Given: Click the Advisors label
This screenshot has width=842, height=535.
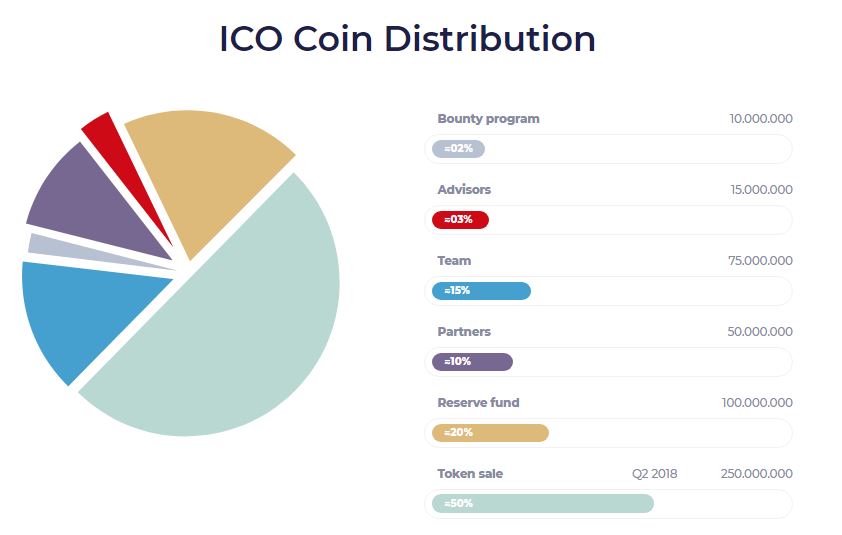Looking at the screenshot, I should pyautogui.click(x=464, y=190).
